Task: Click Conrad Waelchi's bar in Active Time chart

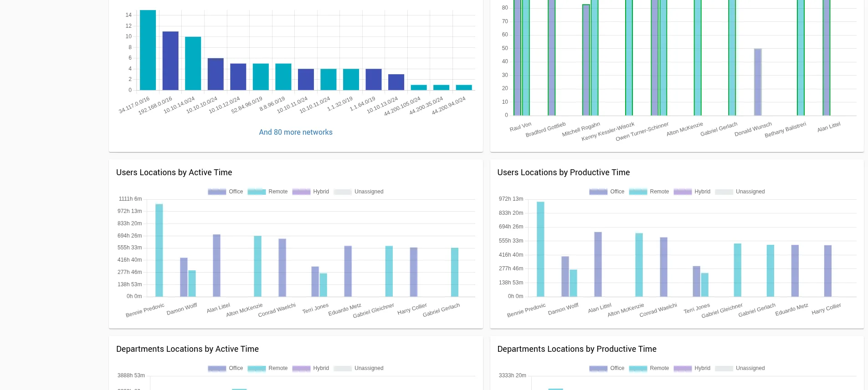Action: click(282, 268)
